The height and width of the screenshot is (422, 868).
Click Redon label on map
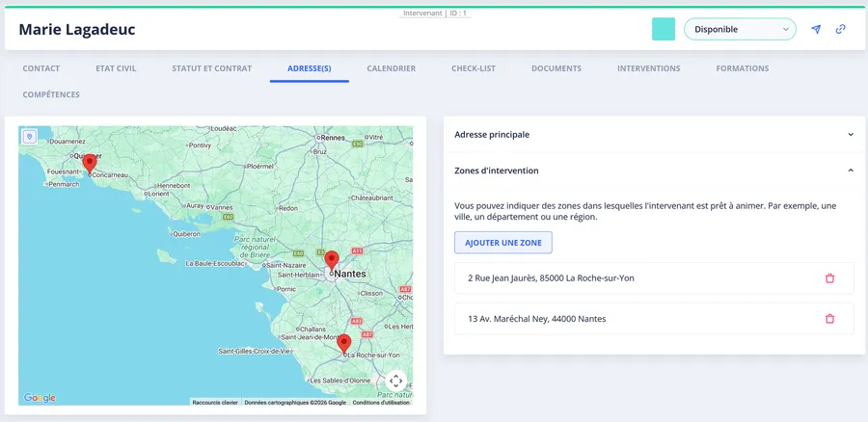point(288,208)
